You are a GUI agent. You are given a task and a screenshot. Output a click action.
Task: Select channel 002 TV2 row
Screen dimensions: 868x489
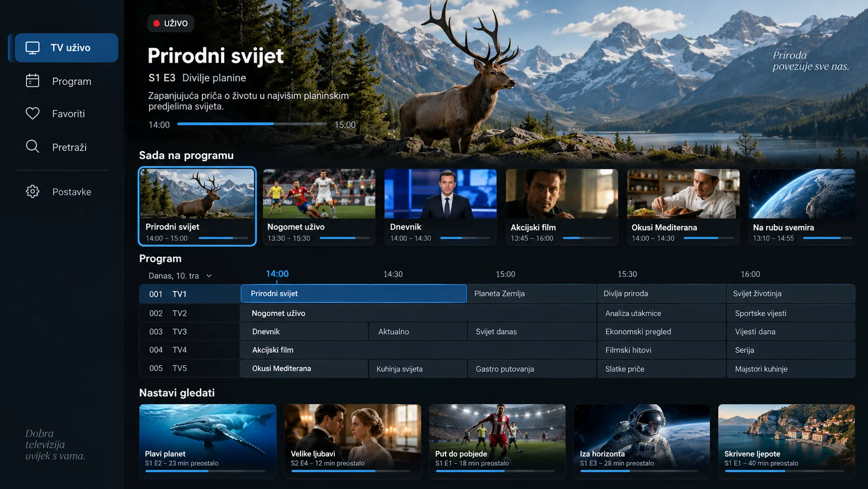189,313
